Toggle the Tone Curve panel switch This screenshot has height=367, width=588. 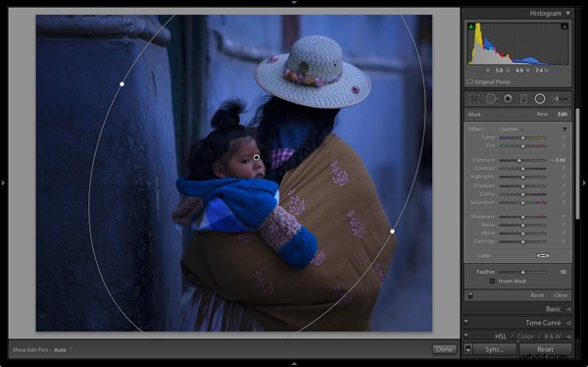pyautogui.click(x=465, y=322)
